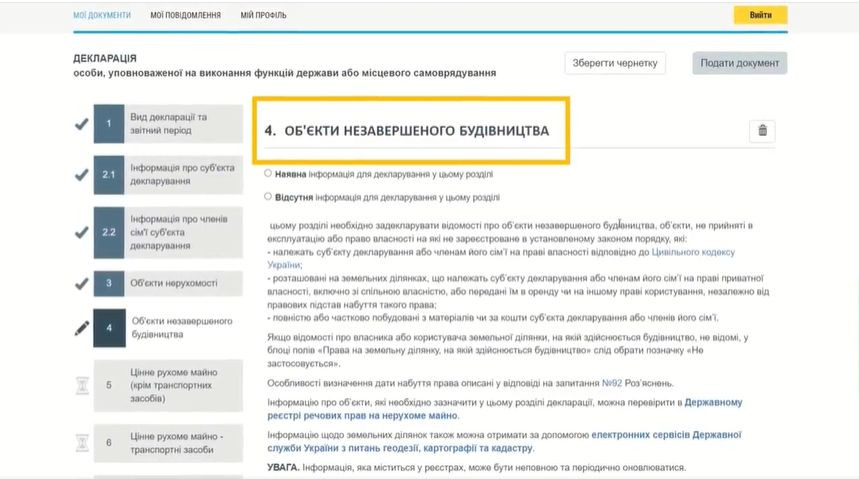
Task: Go to step 6 'Цінне рухоме майно - транспортні засоби'
Action: click(x=168, y=443)
